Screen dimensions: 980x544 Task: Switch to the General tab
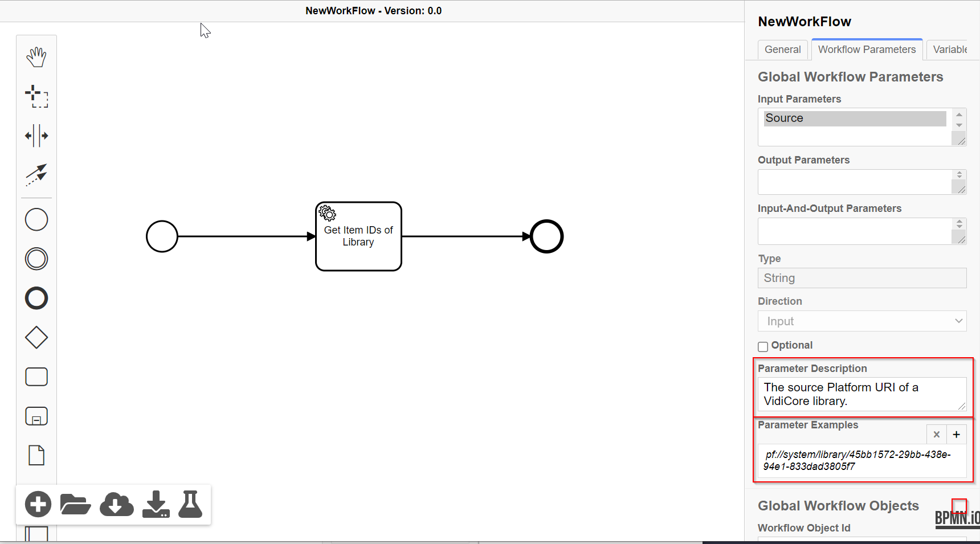pyautogui.click(x=782, y=50)
